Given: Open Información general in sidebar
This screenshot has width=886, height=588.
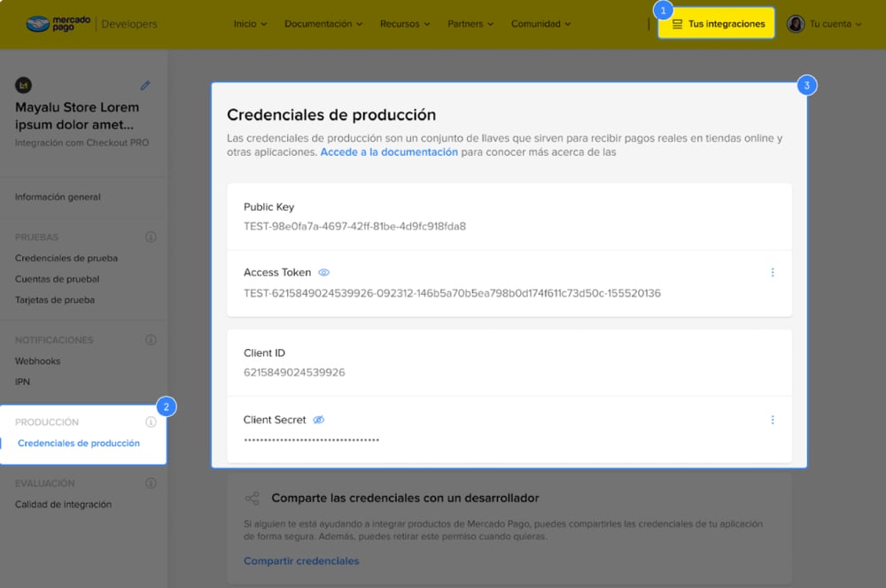Looking at the screenshot, I should pyautogui.click(x=58, y=197).
